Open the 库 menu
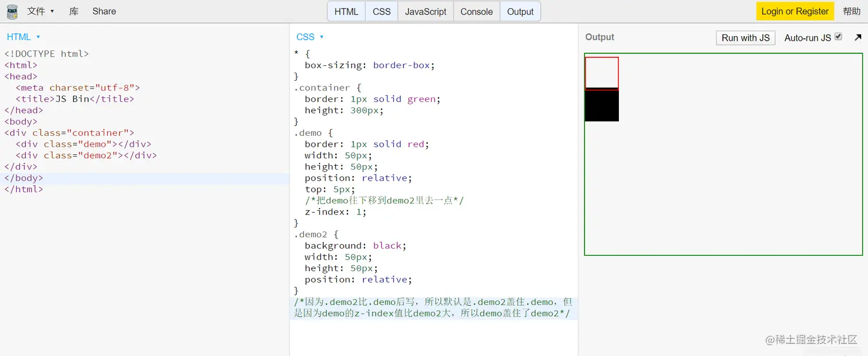 tap(74, 11)
